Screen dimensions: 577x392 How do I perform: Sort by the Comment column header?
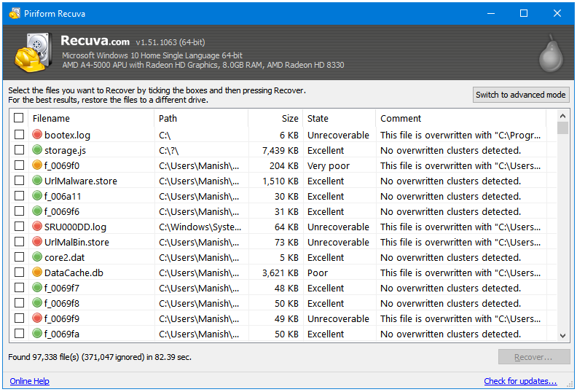pyautogui.click(x=461, y=119)
